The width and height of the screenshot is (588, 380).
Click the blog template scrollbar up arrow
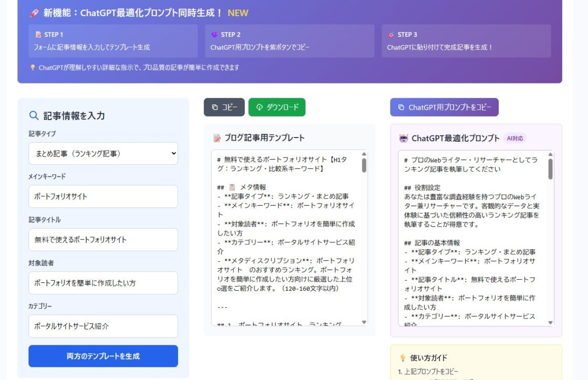pos(364,154)
